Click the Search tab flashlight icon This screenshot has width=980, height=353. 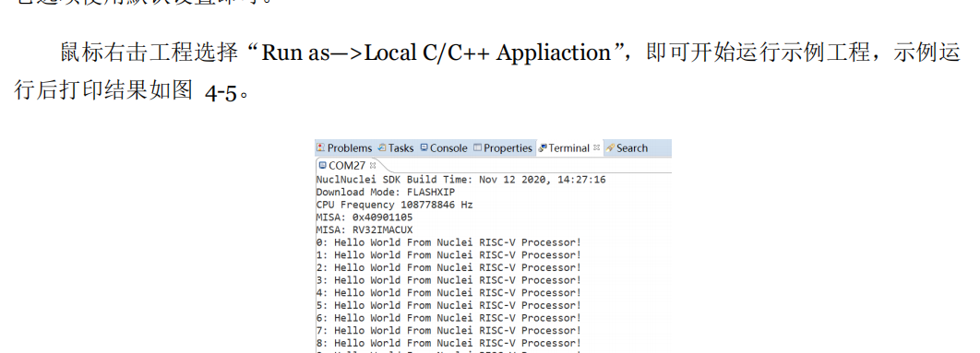click(x=610, y=148)
